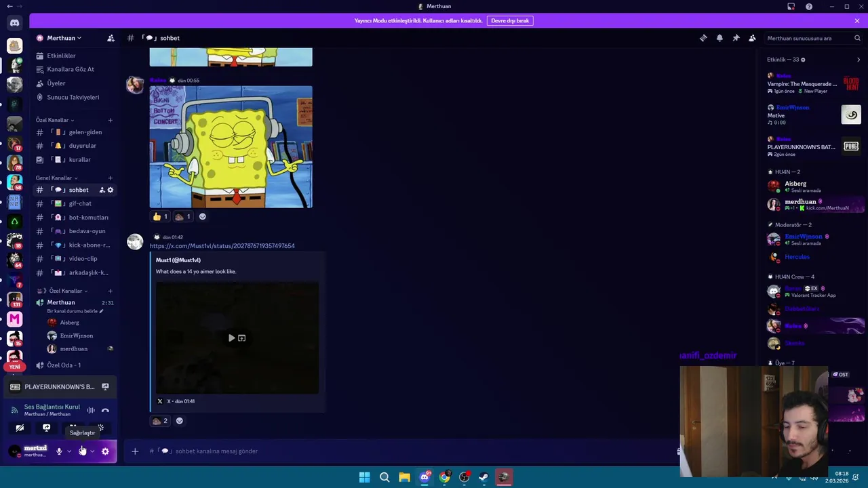Toggle noise suppression waveform icon
The width and height of the screenshot is (868, 488).
click(x=90, y=410)
